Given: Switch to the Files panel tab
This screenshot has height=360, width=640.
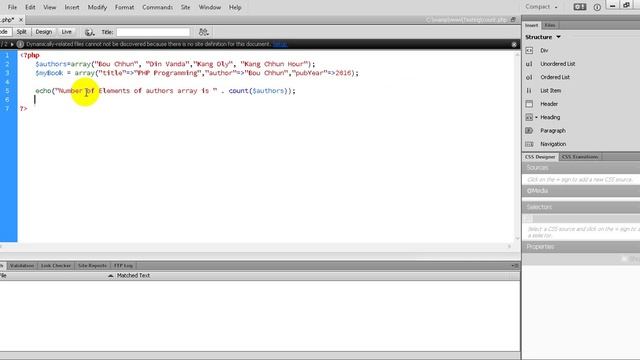Looking at the screenshot, I should [550, 25].
